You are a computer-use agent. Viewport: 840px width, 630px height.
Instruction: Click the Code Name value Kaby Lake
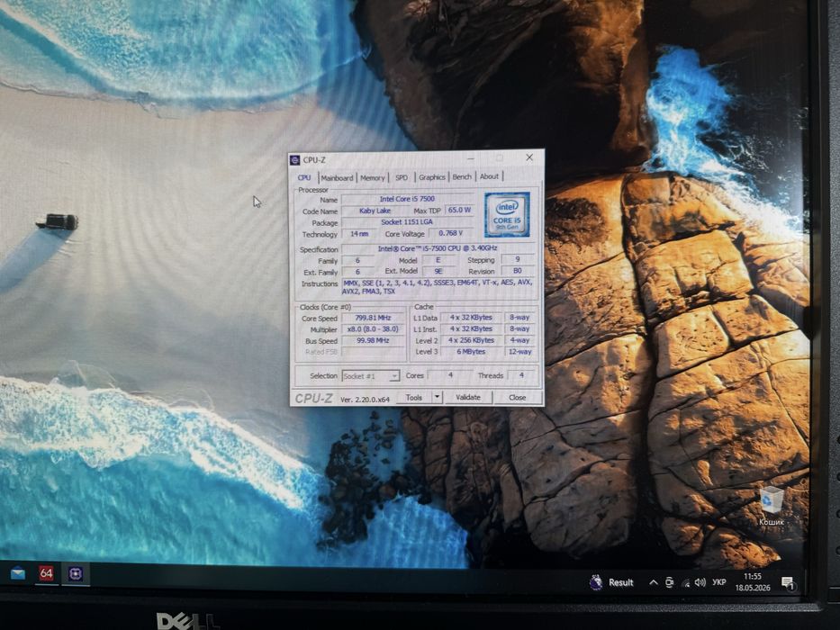[375, 211]
